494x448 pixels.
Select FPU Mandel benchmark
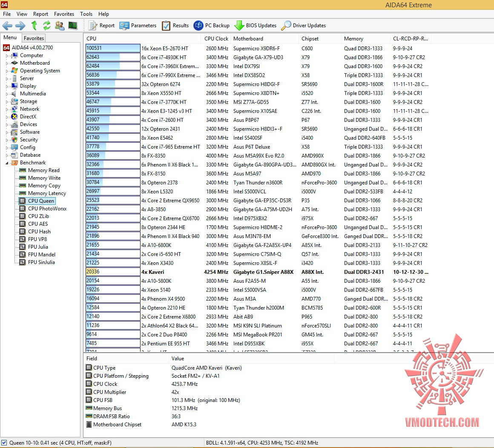(37, 255)
